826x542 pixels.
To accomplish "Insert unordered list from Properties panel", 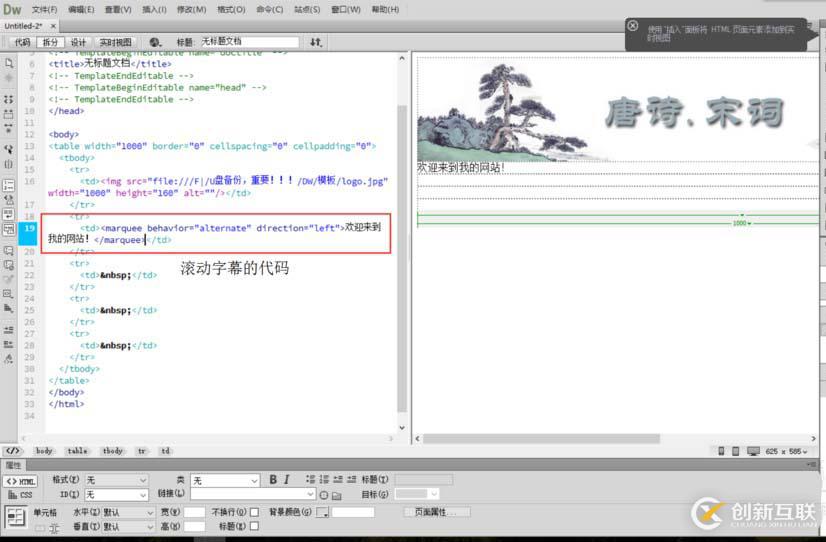I will [x=310, y=479].
